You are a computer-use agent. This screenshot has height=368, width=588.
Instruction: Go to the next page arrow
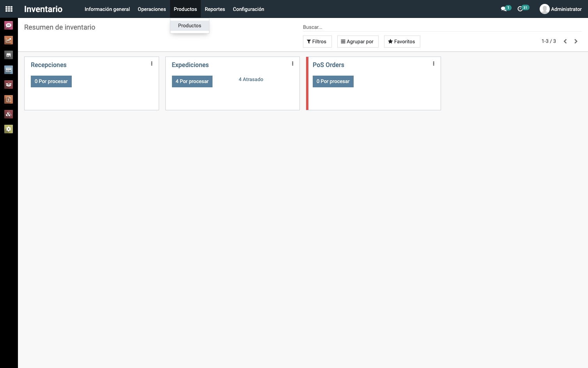(x=576, y=41)
